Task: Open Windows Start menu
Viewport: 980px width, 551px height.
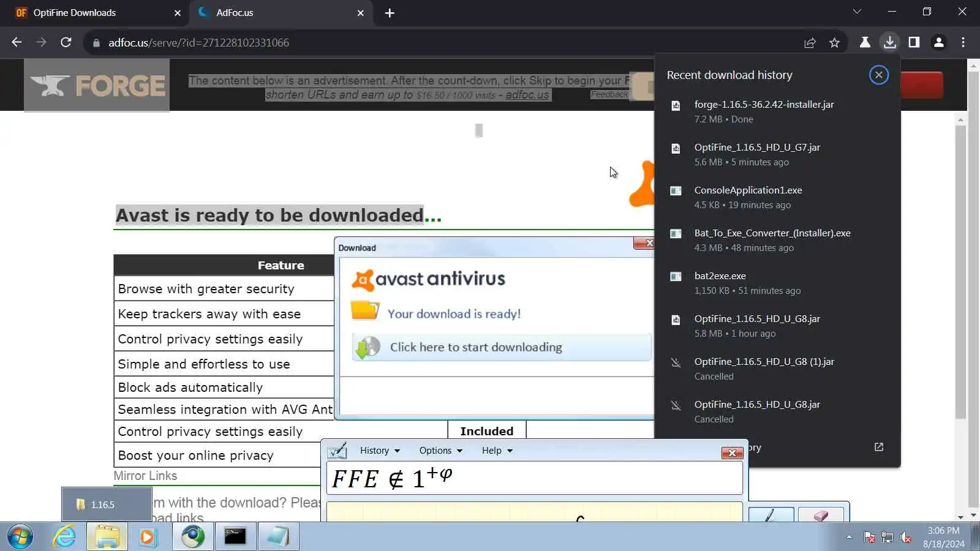Action: (20, 537)
